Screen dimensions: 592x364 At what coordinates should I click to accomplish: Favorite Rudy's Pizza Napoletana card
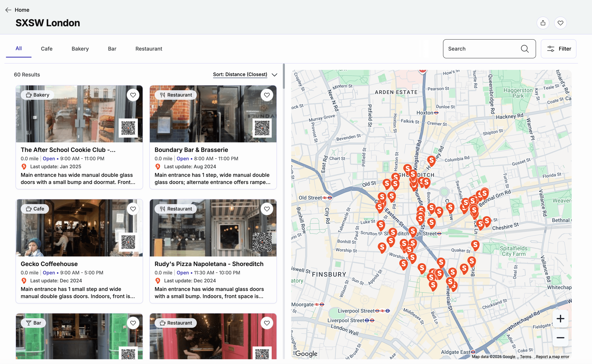point(267,209)
